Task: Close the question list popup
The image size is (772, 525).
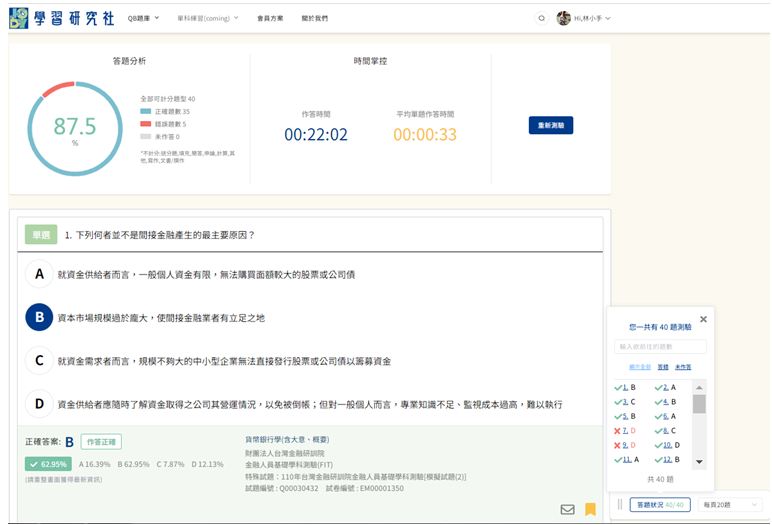Action: pyautogui.click(x=702, y=319)
